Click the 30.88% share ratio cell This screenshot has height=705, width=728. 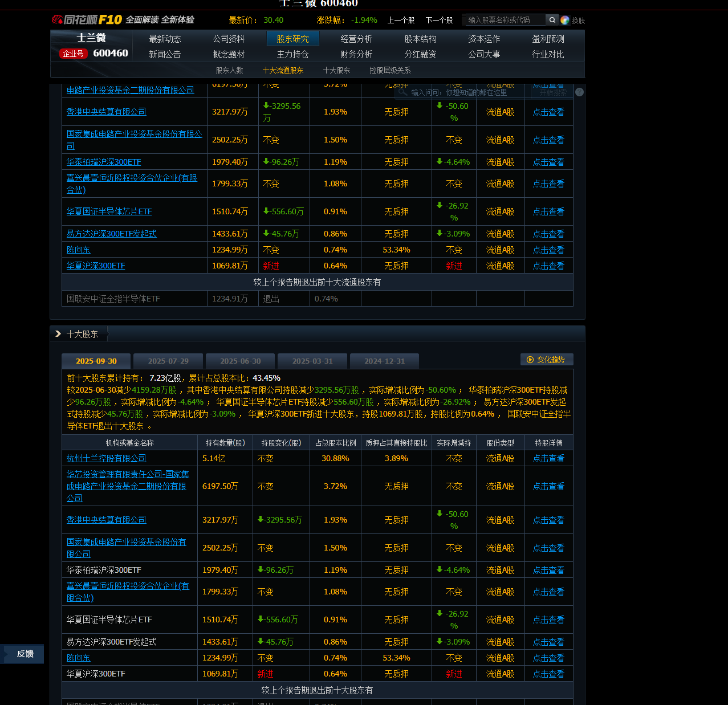(335, 458)
